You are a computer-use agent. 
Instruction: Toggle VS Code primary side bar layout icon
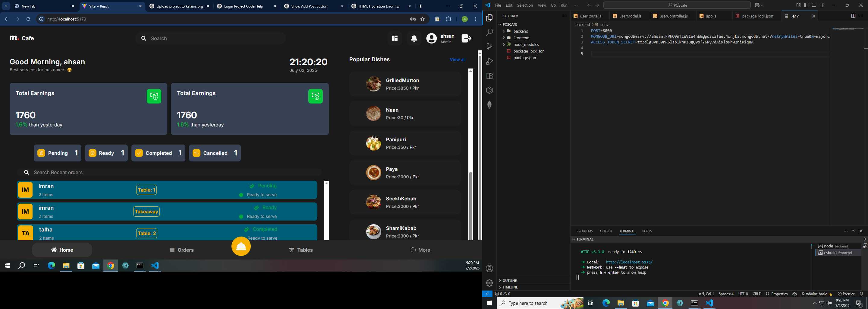(x=806, y=5)
